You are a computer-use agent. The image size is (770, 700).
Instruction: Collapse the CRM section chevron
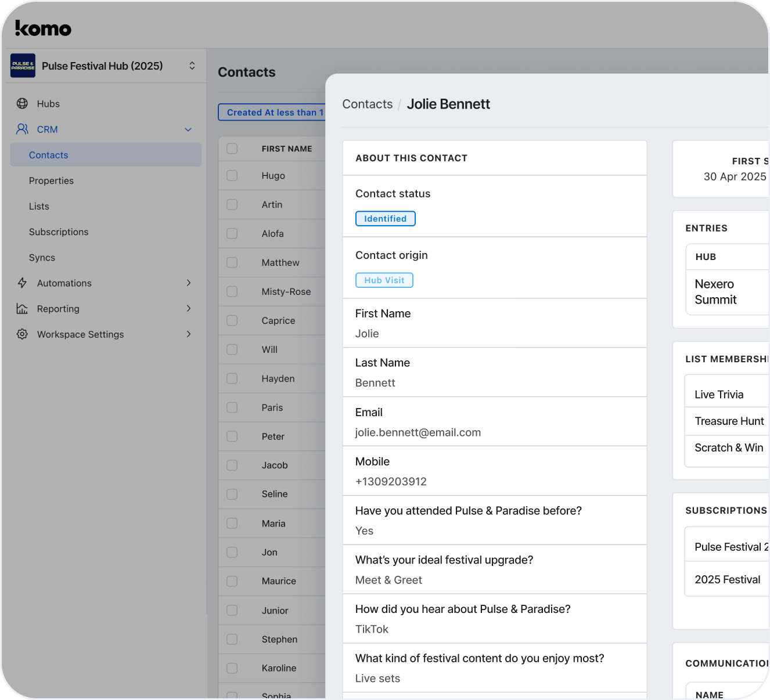(x=188, y=129)
